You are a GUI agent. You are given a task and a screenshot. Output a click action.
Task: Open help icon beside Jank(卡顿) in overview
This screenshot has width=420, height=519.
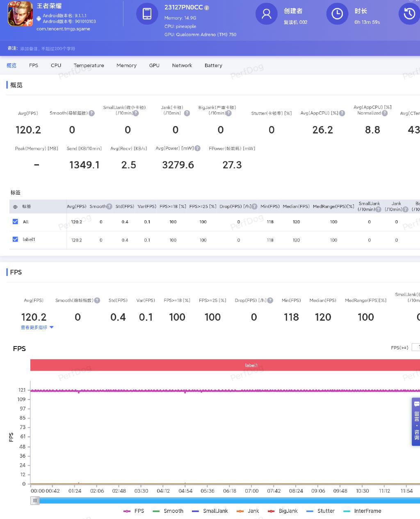click(187, 113)
